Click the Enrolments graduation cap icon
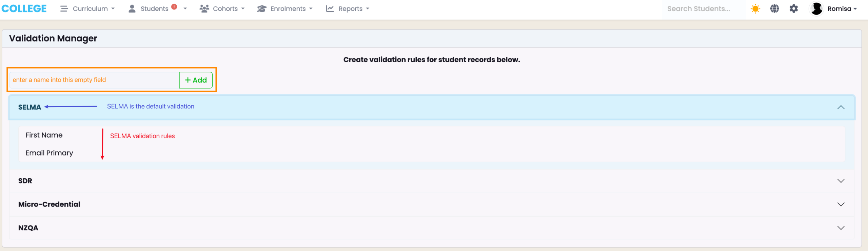Image resolution: width=868 pixels, height=251 pixels. click(x=262, y=8)
